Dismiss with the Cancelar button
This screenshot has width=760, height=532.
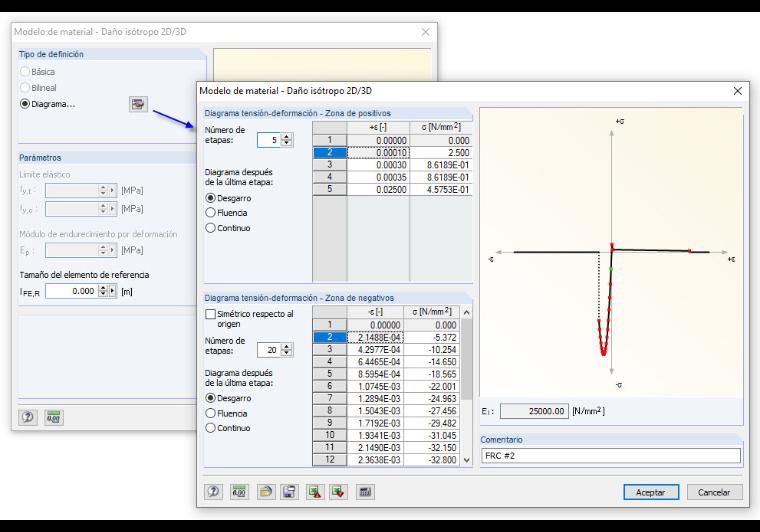coord(714,492)
